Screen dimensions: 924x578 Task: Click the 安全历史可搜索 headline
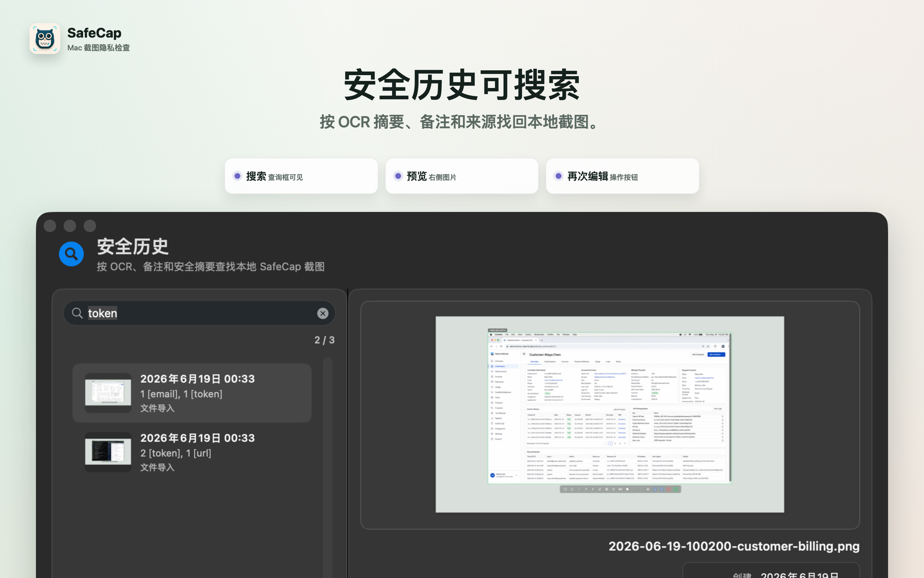[x=462, y=85]
